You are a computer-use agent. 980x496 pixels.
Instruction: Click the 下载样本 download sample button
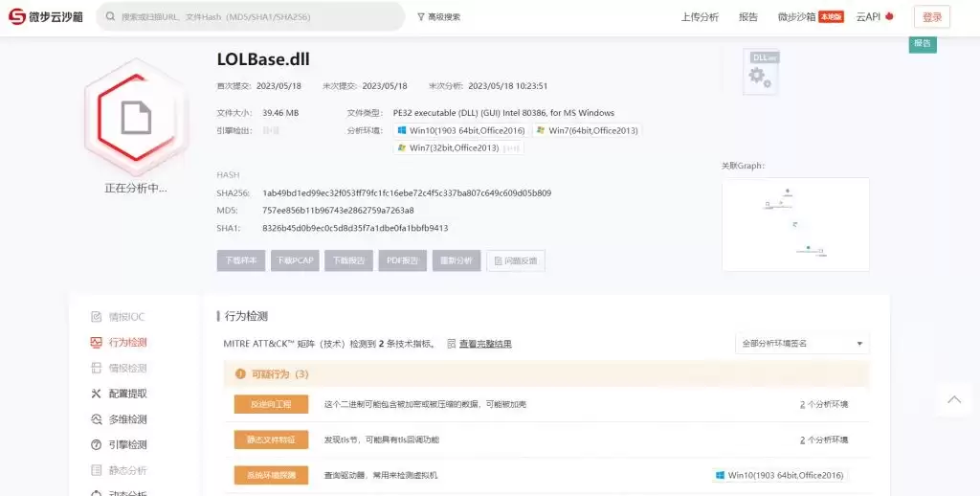241,260
